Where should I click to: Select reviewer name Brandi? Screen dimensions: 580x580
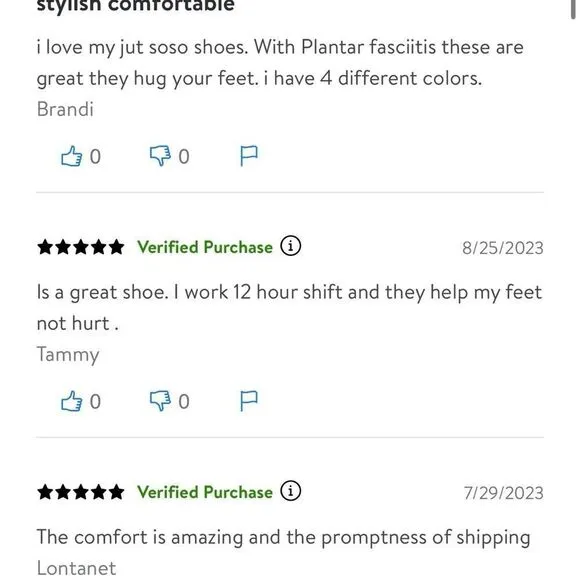click(65, 109)
